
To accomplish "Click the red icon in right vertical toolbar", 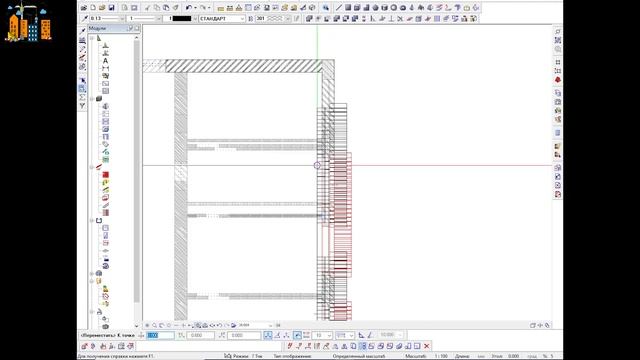I will (x=558, y=80).
